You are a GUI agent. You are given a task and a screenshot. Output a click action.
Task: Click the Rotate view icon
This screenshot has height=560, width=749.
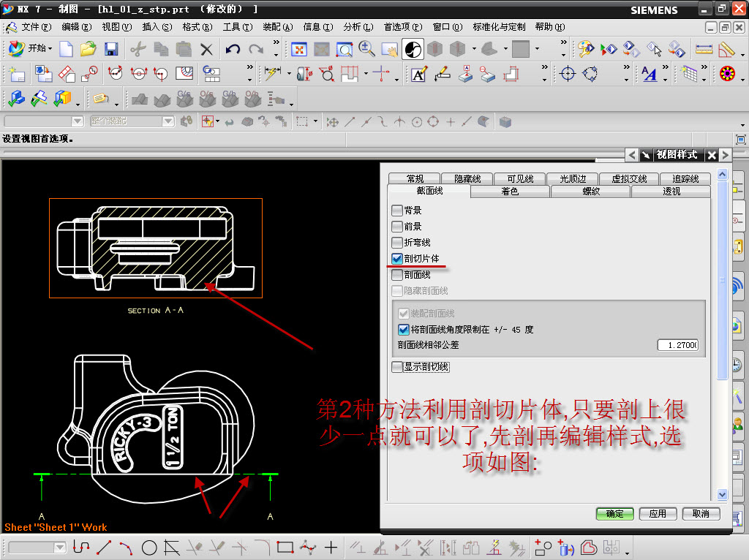(x=413, y=49)
